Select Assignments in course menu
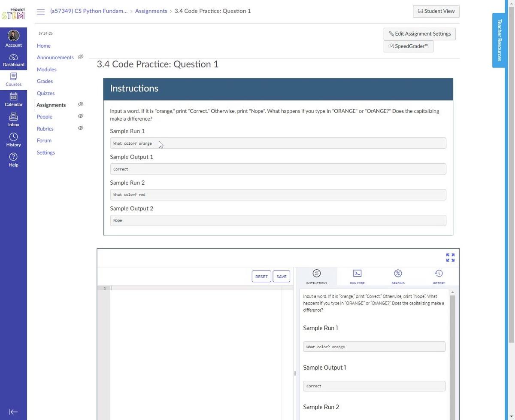Screen dimensions: 515x420 click(x=51, y=105)
